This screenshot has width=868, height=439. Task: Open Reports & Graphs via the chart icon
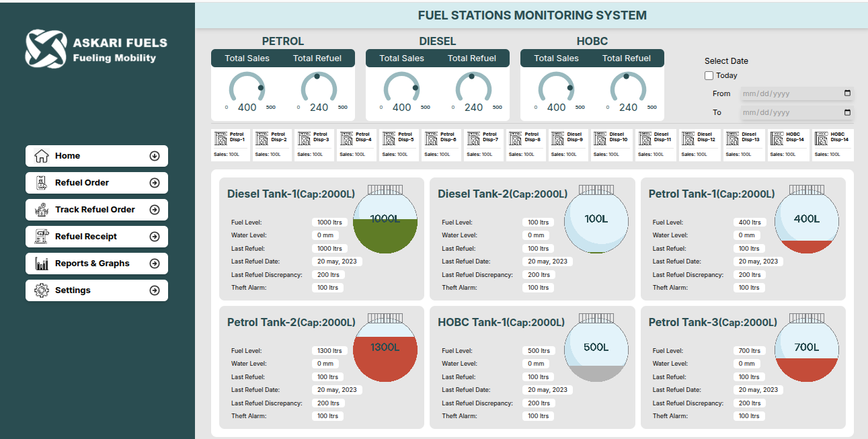[42, 263]
